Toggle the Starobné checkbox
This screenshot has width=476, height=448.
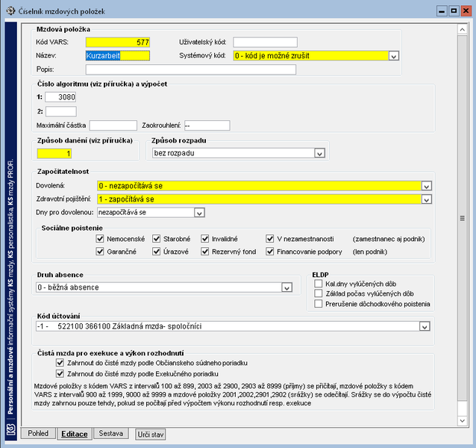[157, 239]
